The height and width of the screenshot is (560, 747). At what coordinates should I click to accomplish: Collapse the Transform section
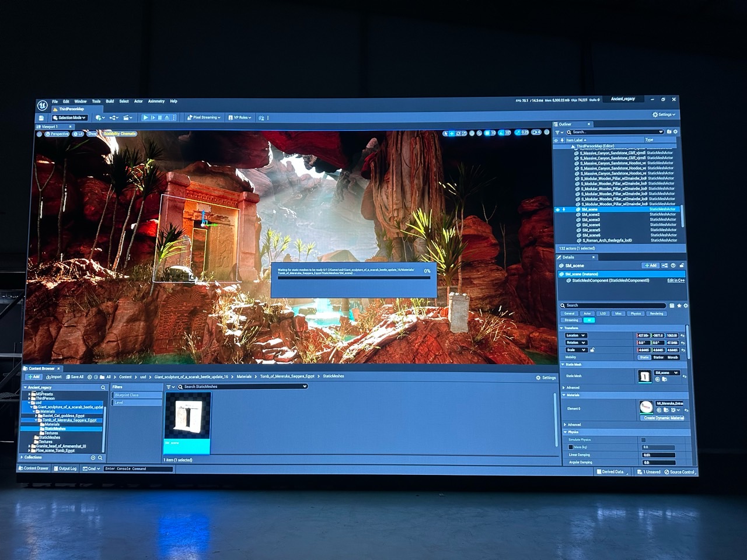pyautogui.click(x=563, y=328)
